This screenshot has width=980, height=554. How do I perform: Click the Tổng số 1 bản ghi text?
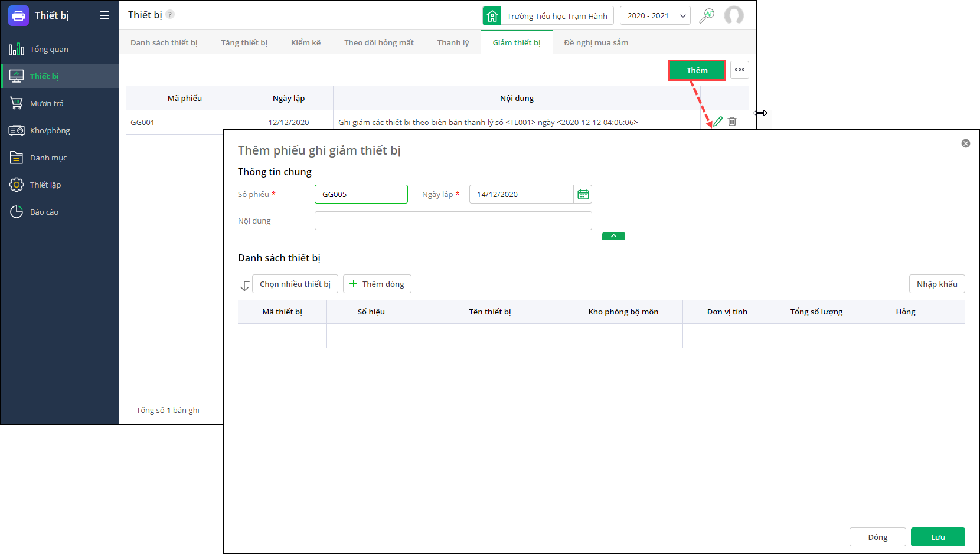pos(168,410)
